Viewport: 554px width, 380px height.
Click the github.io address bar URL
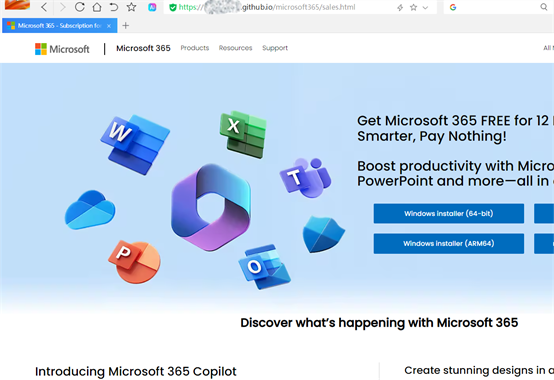point(267,7)
